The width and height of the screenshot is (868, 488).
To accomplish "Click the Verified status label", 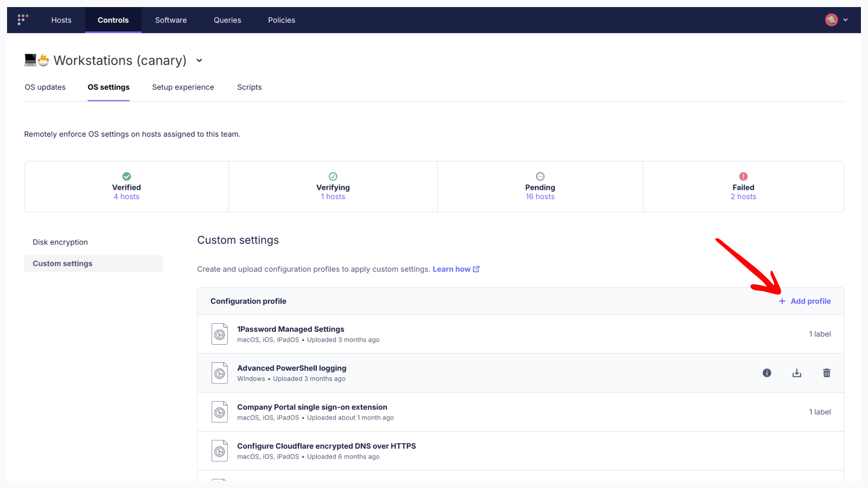I will pyautogui.click(x=126, y=188).
